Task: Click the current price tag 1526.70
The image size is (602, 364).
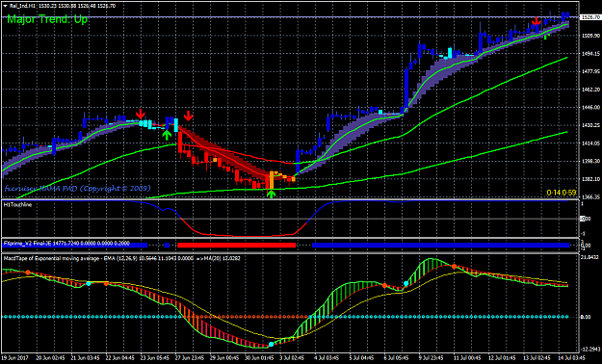Action: point(590,17)
